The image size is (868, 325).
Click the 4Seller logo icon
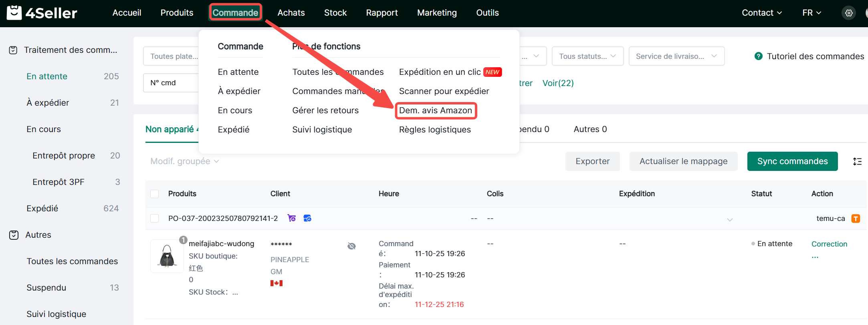pyautogui.click(x=14, y=13)
